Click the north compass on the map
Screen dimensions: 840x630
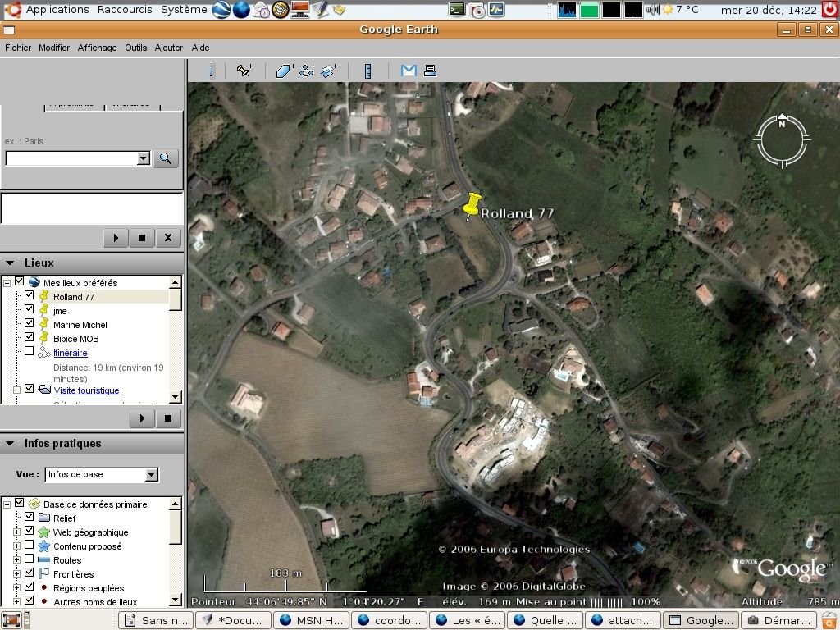[x=782, y=140]
